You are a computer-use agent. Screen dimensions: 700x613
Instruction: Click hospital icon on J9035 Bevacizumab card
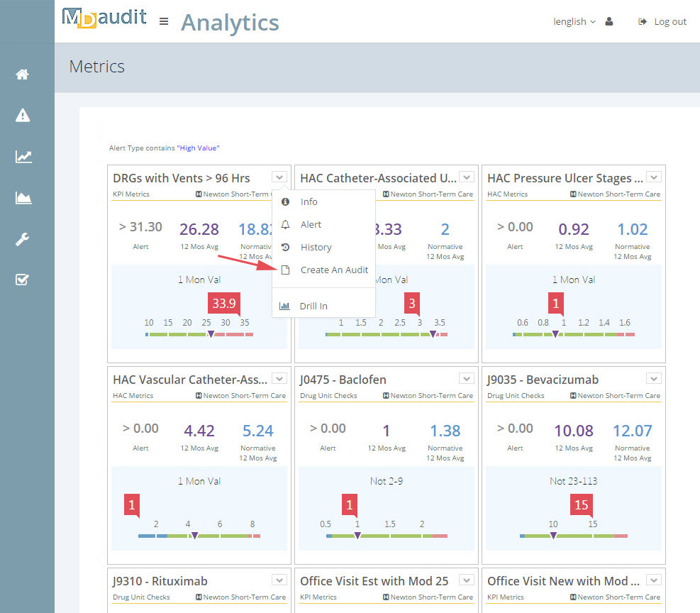pos(573,396)
